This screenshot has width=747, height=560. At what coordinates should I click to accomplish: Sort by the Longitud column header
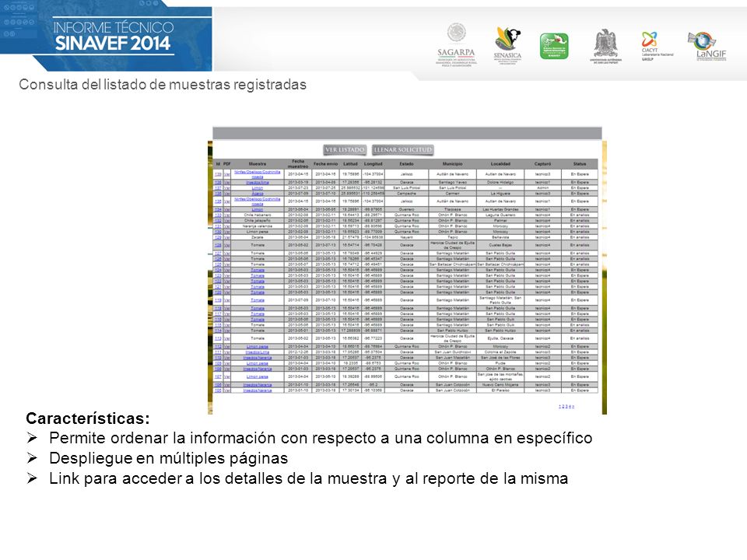click(x=373, y=164)
